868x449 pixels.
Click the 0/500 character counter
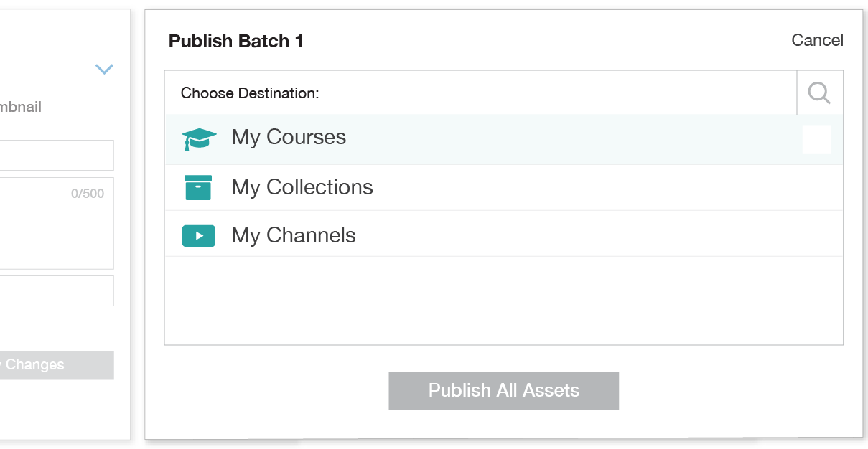(x=88, y=194)
